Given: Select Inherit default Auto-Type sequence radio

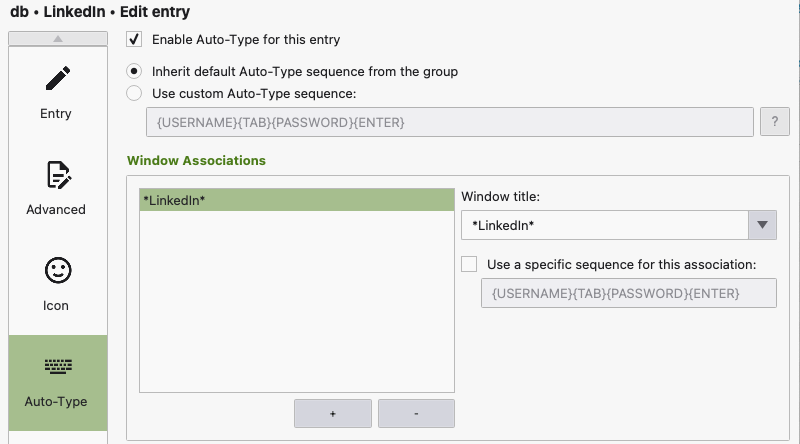Looking at the screenshot, I should pyautogui.click(x=134, y=71).
